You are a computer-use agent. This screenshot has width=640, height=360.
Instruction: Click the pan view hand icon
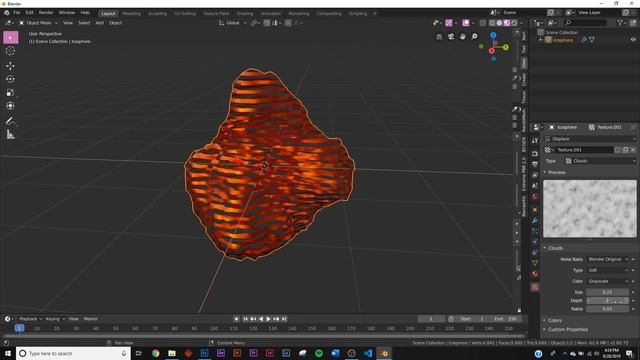click(462, 37)
